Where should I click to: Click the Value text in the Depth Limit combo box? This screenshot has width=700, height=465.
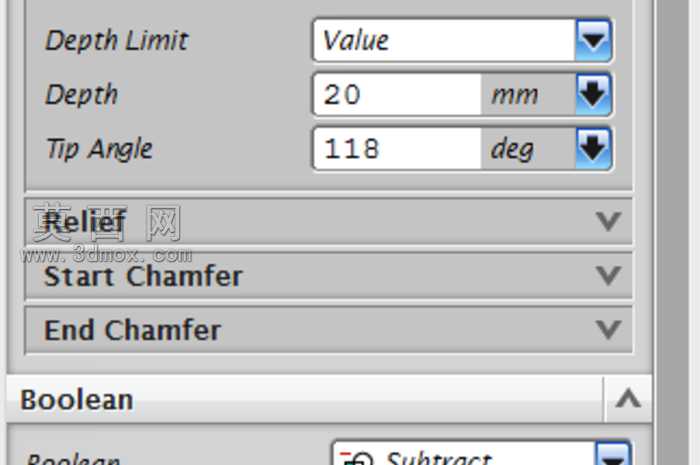click(x=356, y=40)
